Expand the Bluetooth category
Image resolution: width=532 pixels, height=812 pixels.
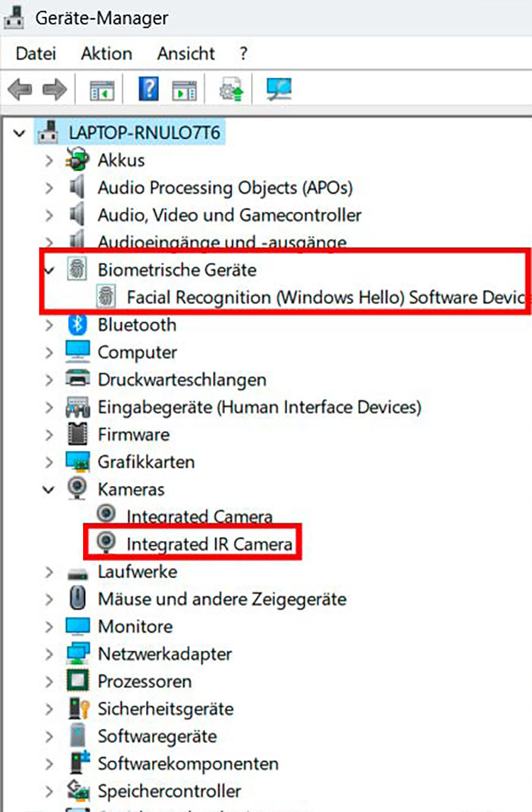click(49, 324)
